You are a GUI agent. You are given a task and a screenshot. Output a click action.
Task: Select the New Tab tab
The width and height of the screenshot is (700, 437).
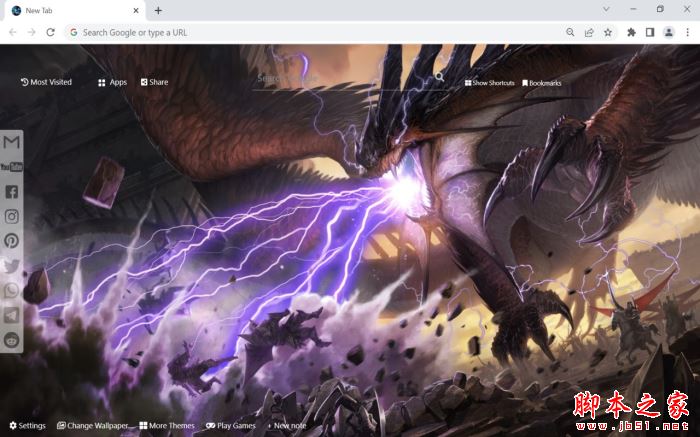75,11
